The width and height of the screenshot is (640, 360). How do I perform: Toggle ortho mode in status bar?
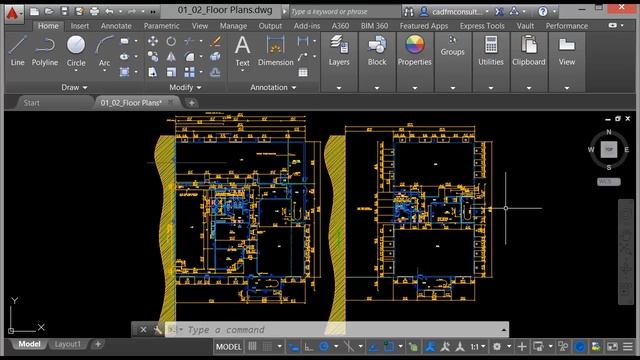tap(309, 347)
